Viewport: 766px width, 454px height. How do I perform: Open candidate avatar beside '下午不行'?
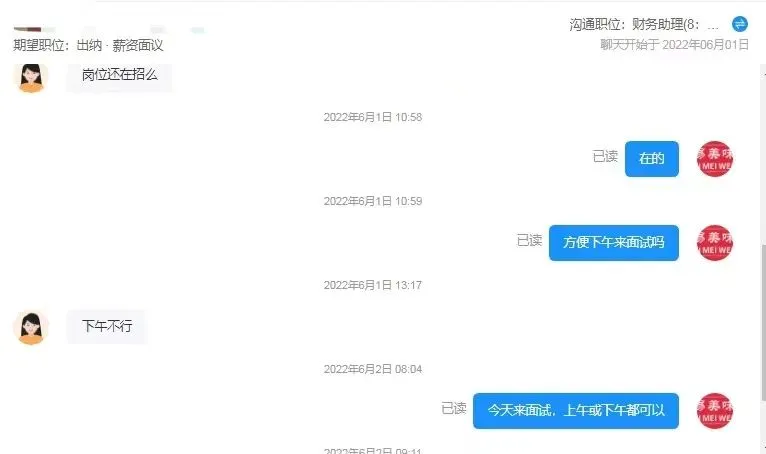tap(31, 327)
